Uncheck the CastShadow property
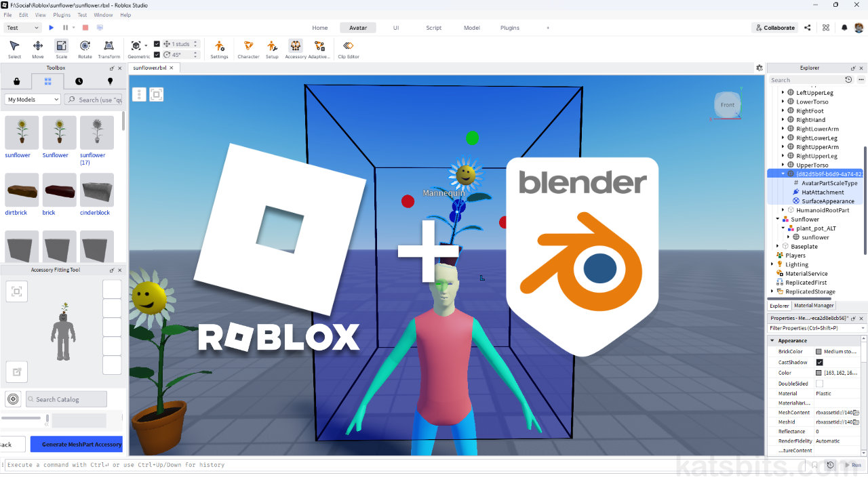The height and width of the screenshot is (488, 868). [x=819, y=363]
